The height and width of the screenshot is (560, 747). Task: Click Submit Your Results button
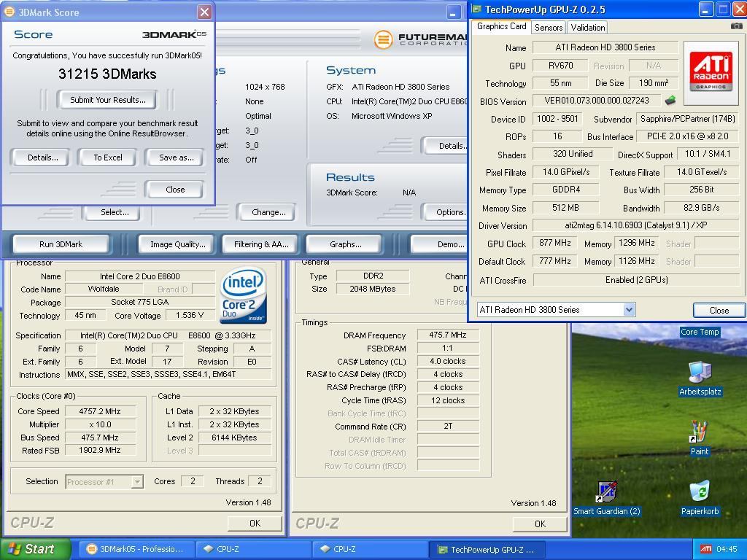(x=108, y=100)
